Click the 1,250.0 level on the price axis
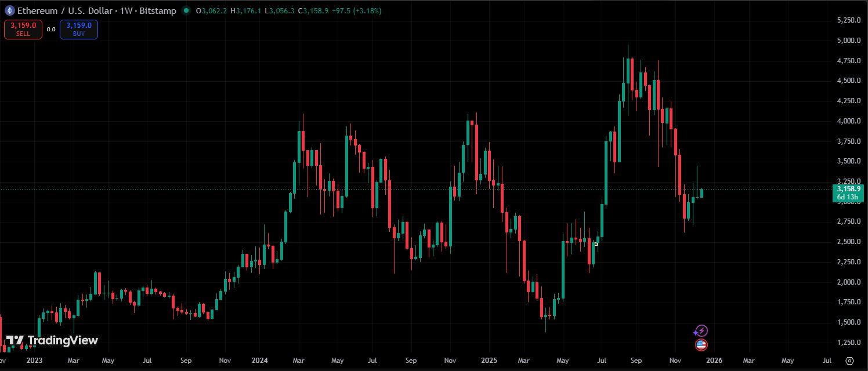 point(848,343)
